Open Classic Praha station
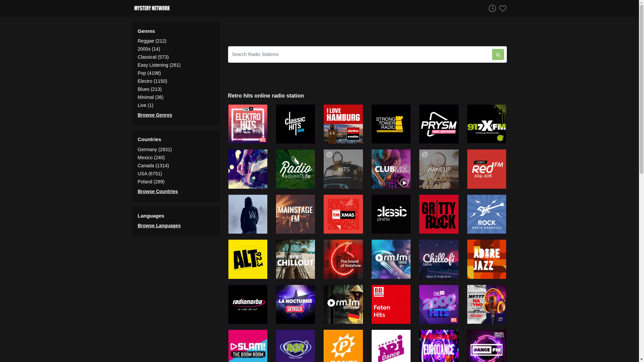Viewport: 644px width, 362px height. [x=391, y=214]
